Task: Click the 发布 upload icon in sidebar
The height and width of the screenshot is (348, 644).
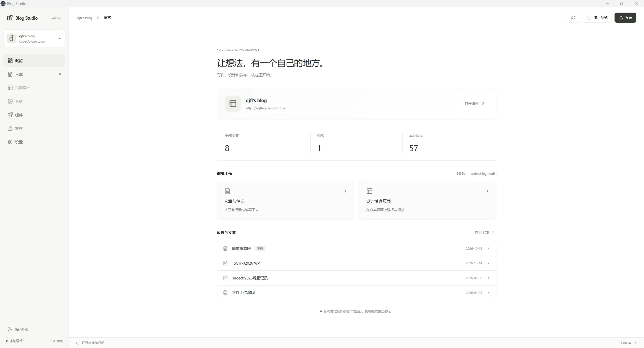Action: coord(10,128)
